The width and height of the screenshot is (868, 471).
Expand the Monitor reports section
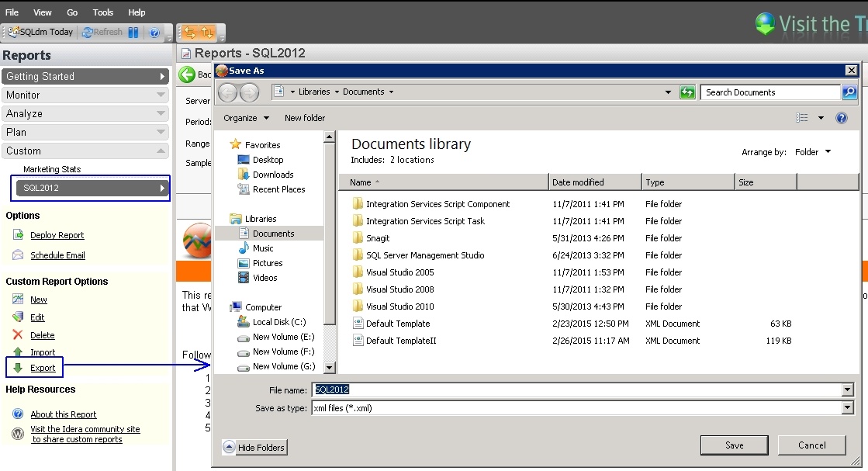pyautogui.click(x=85, y=95)
